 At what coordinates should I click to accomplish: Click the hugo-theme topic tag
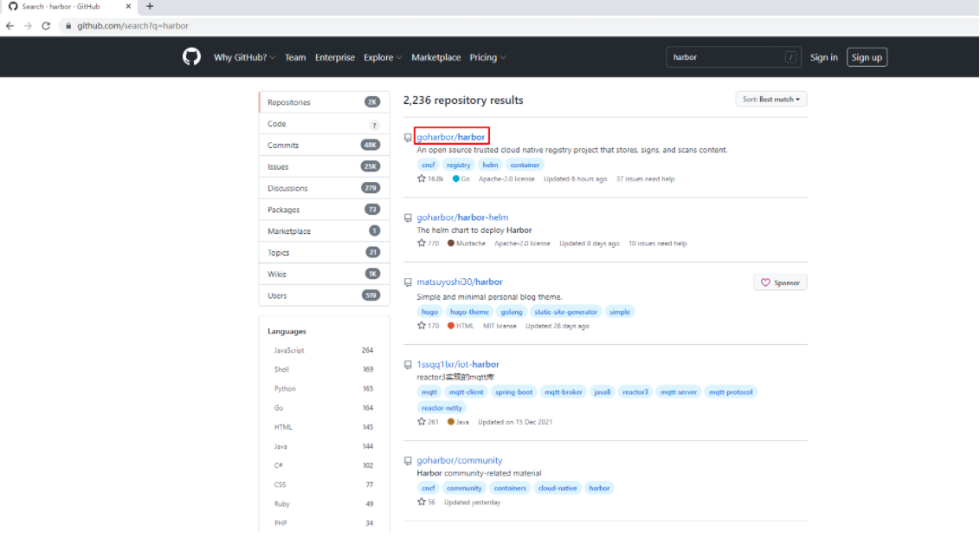click(469, 312)
